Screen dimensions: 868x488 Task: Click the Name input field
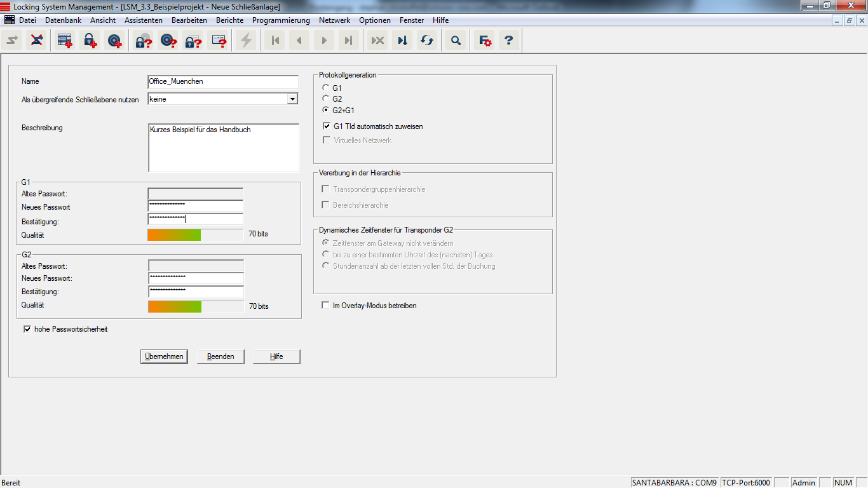click(222, 81)
